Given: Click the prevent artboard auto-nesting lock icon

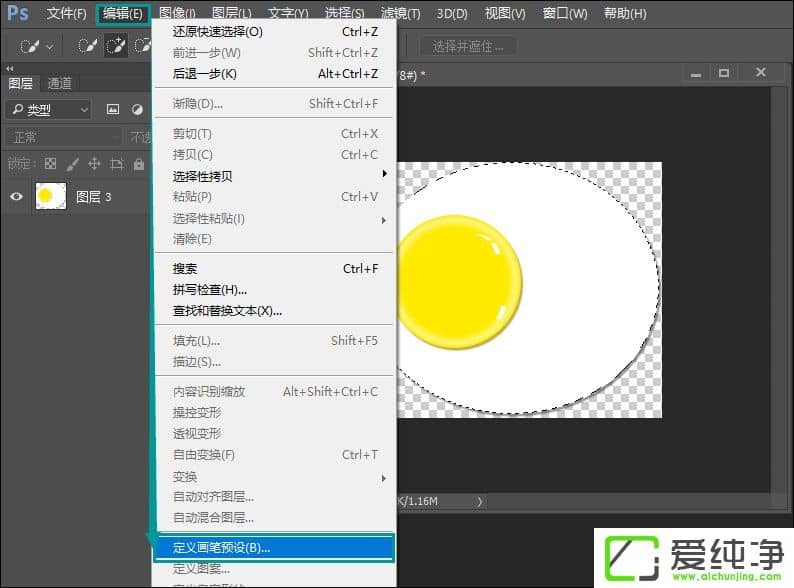Looking at the screenshot, I should 117,164.
